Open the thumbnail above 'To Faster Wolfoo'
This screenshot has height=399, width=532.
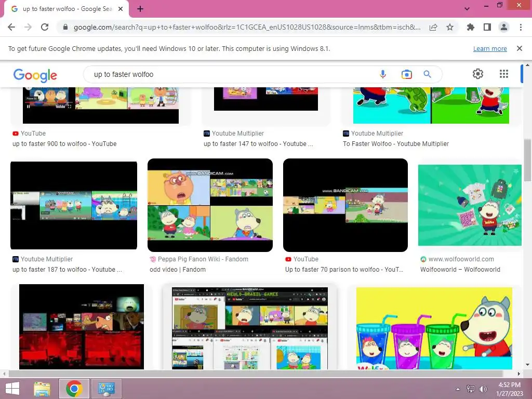tap(431, 105)
